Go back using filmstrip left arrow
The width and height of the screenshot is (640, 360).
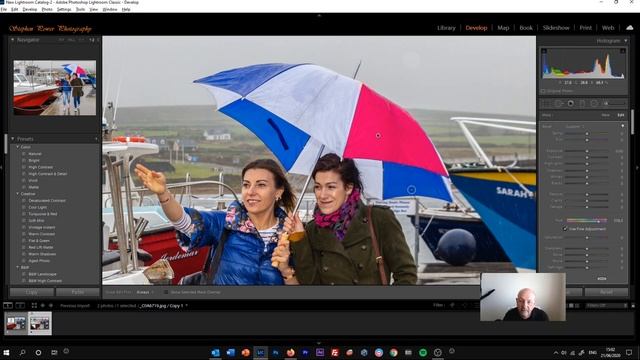(x=42, y=305)
